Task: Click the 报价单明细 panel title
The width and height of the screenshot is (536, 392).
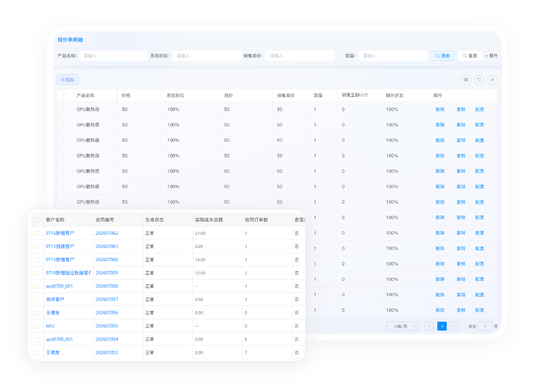Action: click(x=70, y=40)
